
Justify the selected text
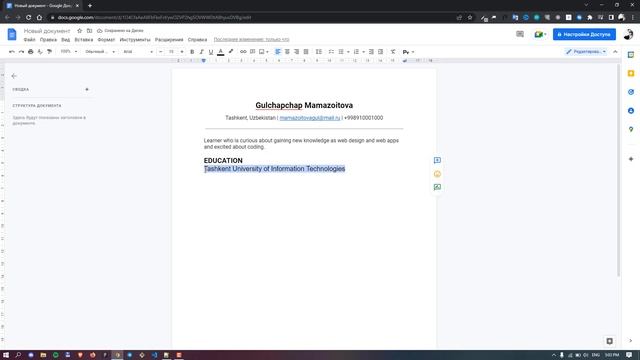point(306,52)
